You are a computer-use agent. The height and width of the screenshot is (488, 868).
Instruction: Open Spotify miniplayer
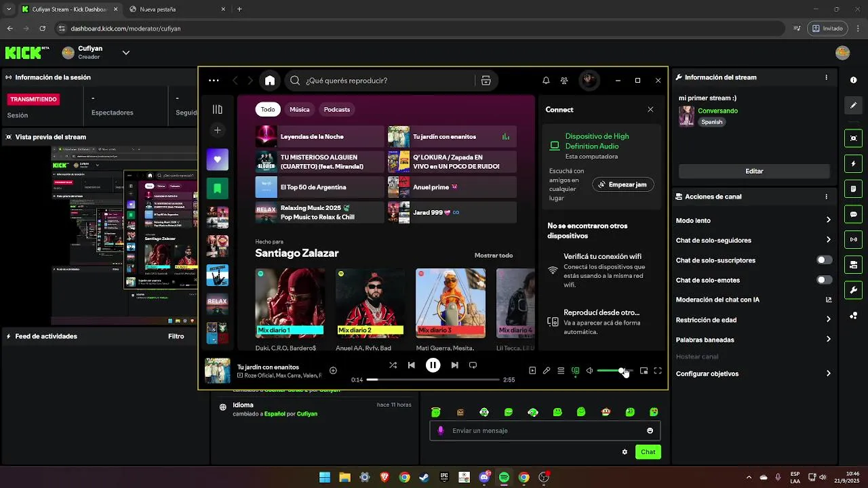point(644,371)
